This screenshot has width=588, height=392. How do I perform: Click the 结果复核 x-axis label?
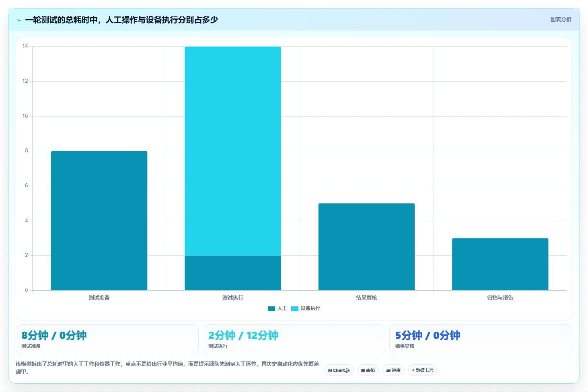366,298
